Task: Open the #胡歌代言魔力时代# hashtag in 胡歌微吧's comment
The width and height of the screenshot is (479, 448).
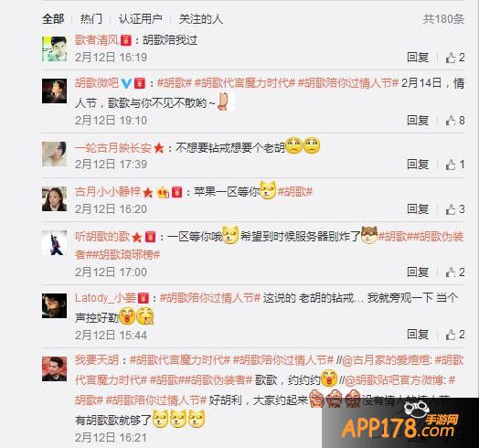Action: click(x=245, y=83)
